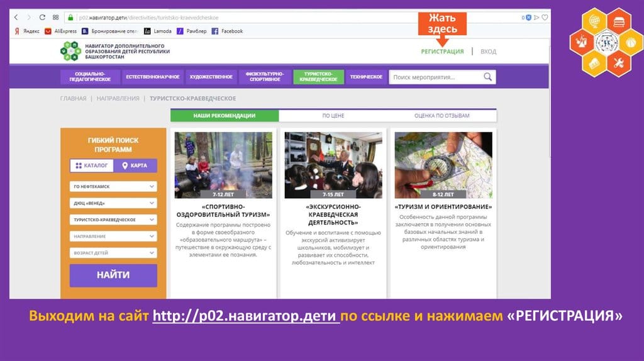Open the speed dial grid icon
Viewport: 644px width, 361px height.
pyautogui.click(x=55, y=18)
